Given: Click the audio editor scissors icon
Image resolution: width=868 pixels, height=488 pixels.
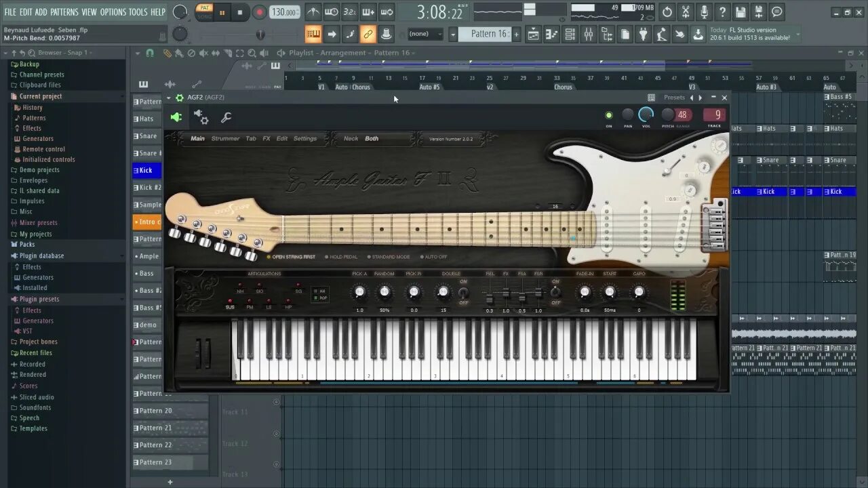Looking at the screenshot, I should [686, 12].
